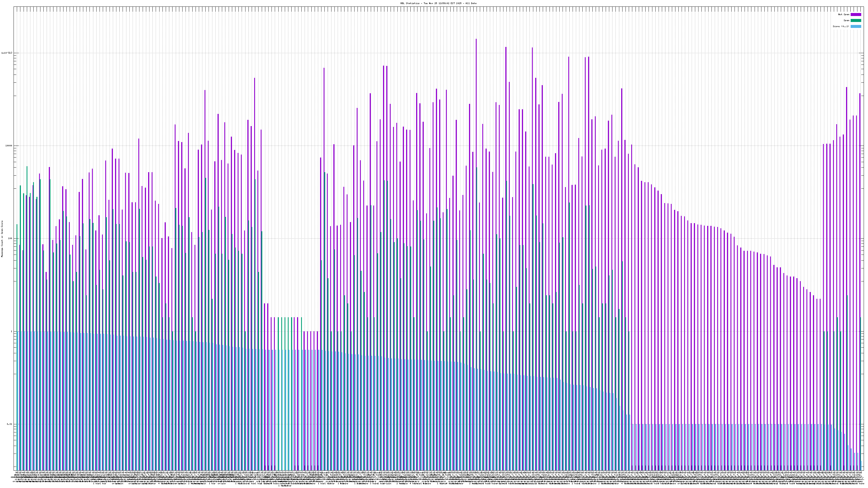The width and height of the screenshot is (868, 488).
Task: Click the 10000 y-axis tick label
Action: [8, 146]
